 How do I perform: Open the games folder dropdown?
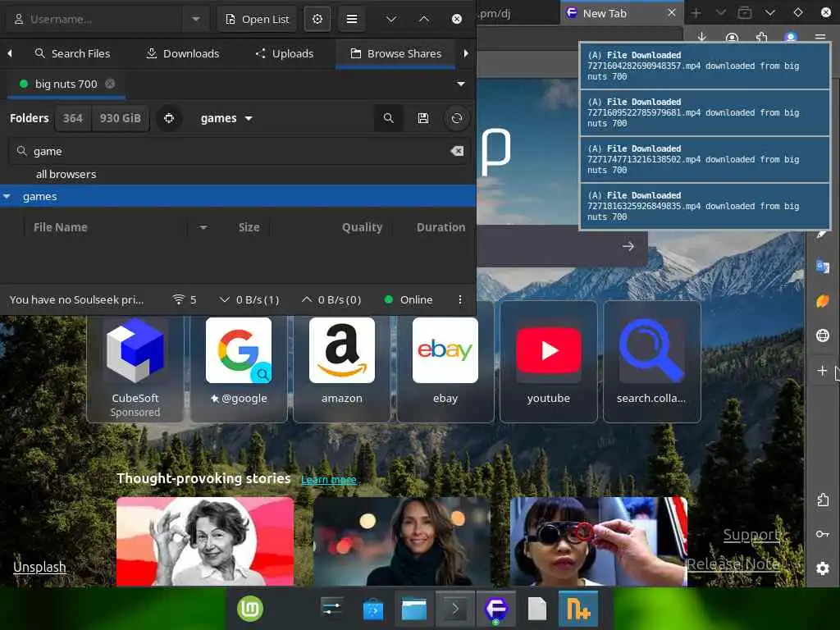[x=226, y=118]
